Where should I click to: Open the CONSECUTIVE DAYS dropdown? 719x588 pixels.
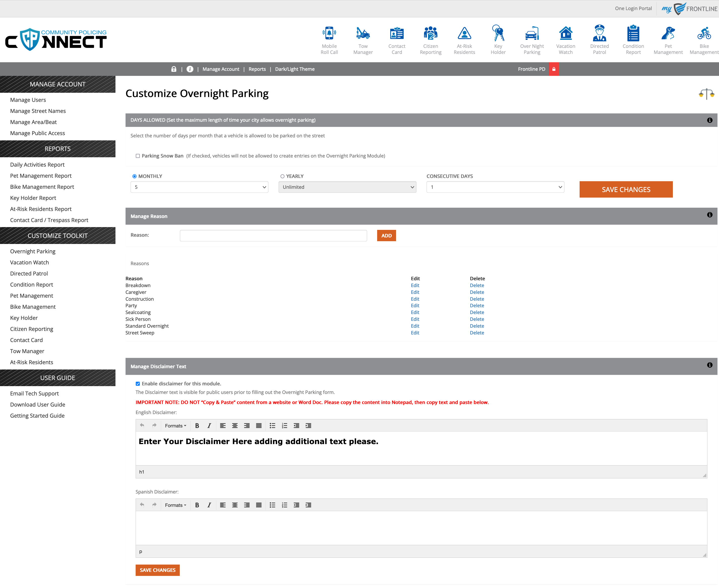(x=495, y=187)
